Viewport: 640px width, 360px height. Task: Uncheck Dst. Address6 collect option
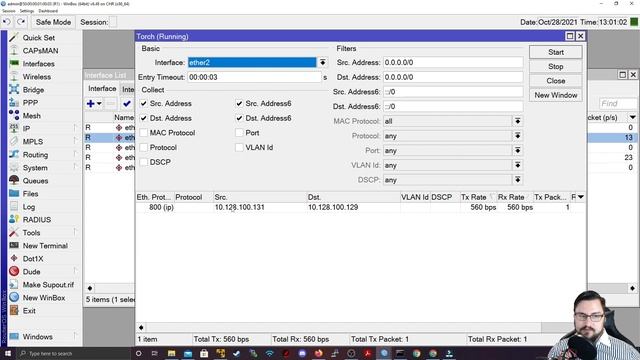click(x=240, y=118)
